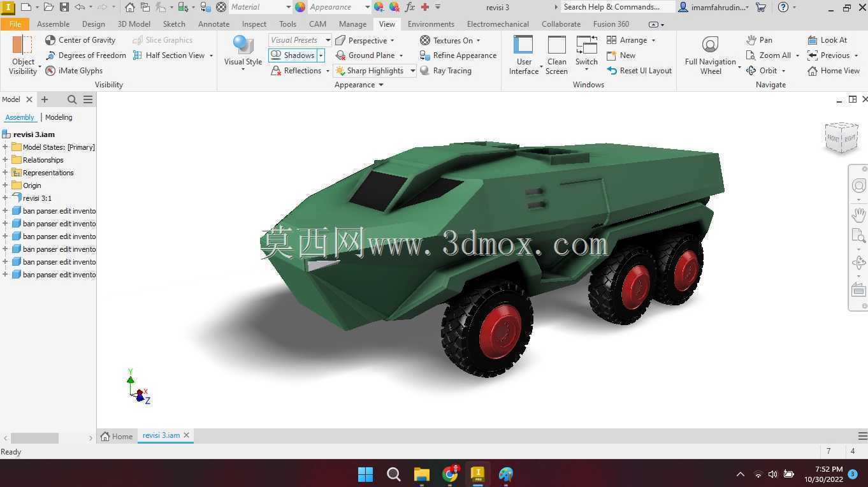The height and width of the screenshot is (487, 868).
Task: Add a new browser panel tab
Action: point(45,99)
